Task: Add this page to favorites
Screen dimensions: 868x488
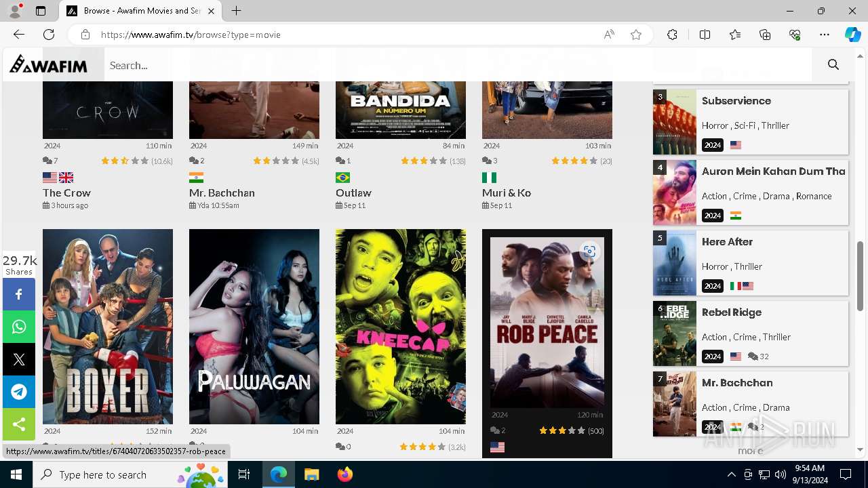Action: coord(636,35)
